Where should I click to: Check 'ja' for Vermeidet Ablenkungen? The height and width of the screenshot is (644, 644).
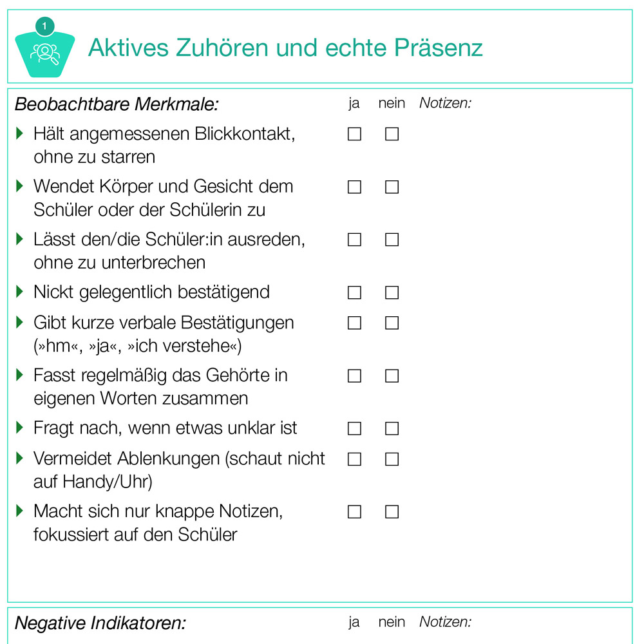tap(354, 459)
